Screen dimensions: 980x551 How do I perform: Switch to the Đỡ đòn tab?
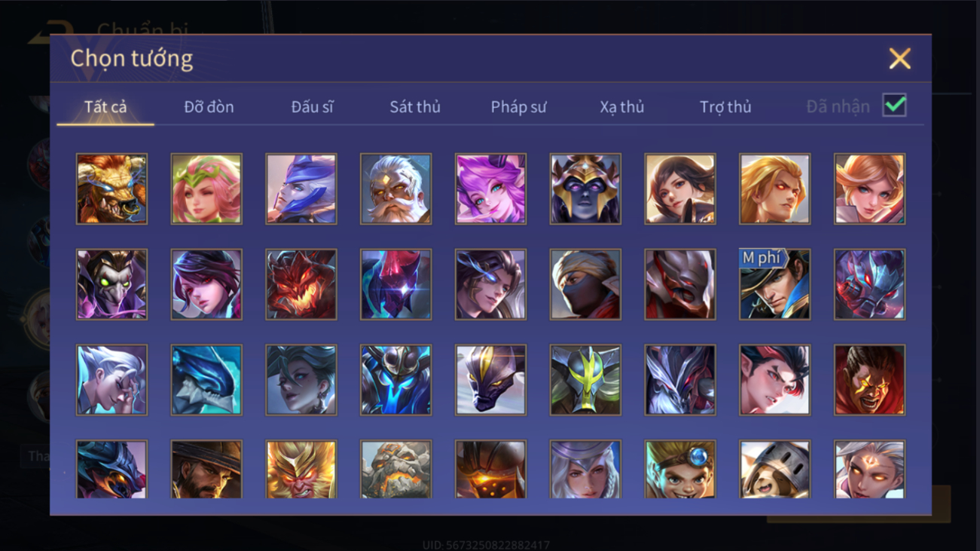(x=209, y=107)
